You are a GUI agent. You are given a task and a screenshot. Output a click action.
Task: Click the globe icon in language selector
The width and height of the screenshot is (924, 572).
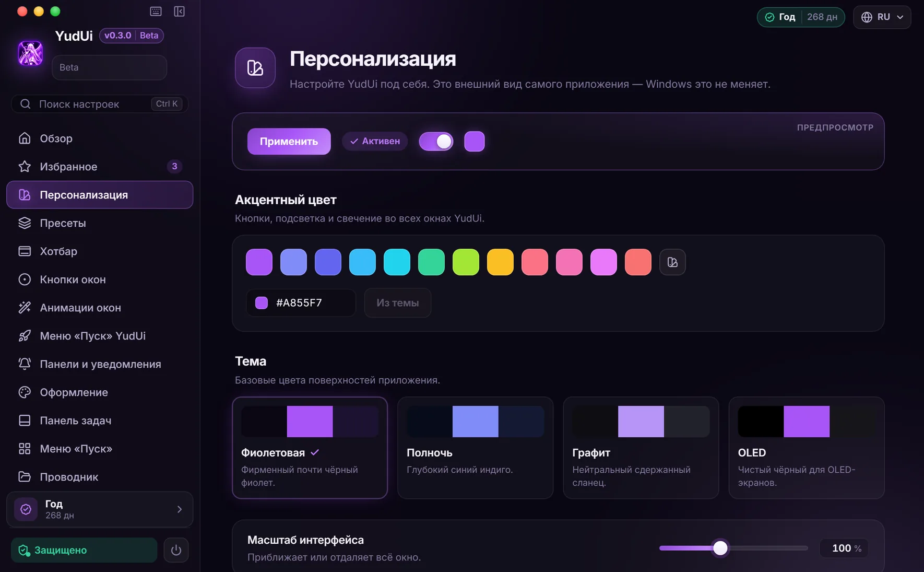coord(867,17)
